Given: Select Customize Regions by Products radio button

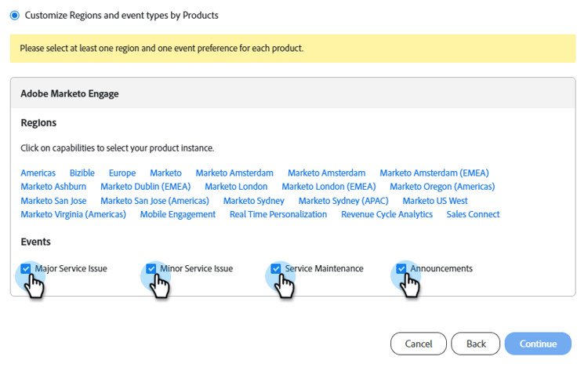Looking at the screenshot, I should coord(14,15).
